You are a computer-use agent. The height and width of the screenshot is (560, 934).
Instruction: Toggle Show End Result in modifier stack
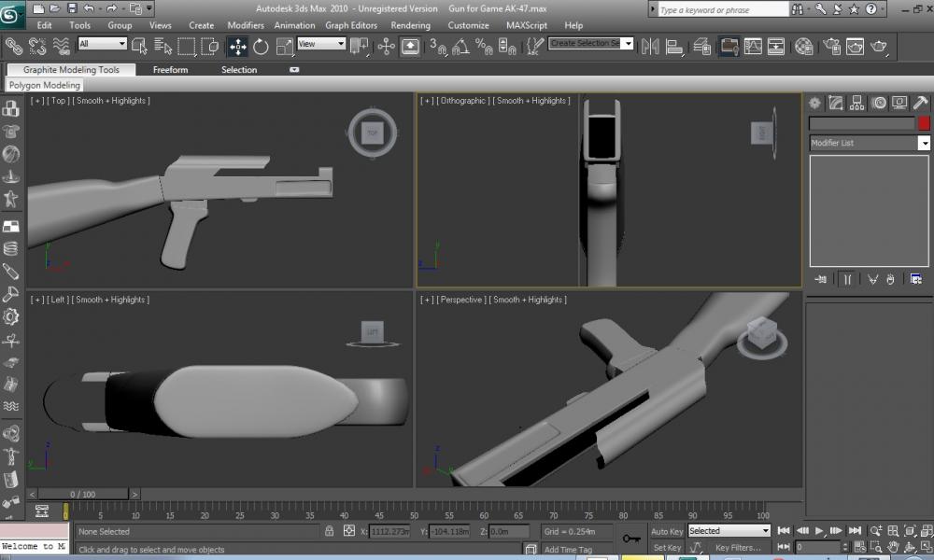pos(846,279)
